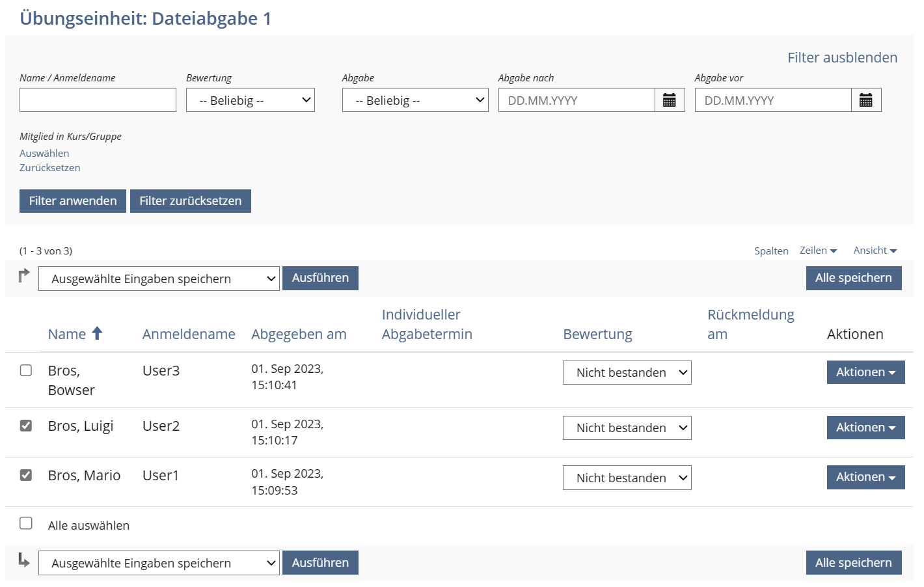
Task: Open Aktionen menu for Bros, Bowser
Action: click(865, 372)
